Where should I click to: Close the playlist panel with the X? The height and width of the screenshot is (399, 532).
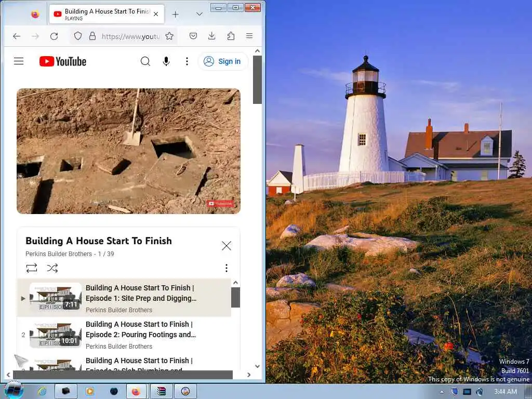coord(227,246)
